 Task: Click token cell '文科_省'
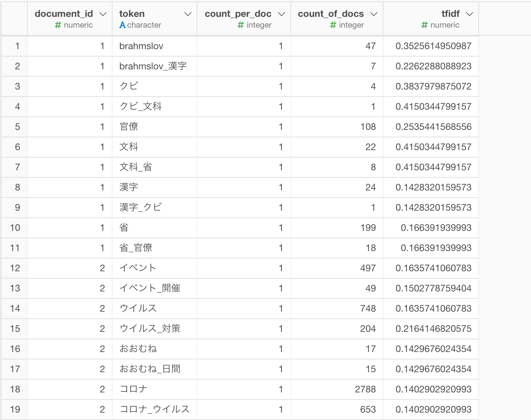pyautogui.click(x=155, y=167)
